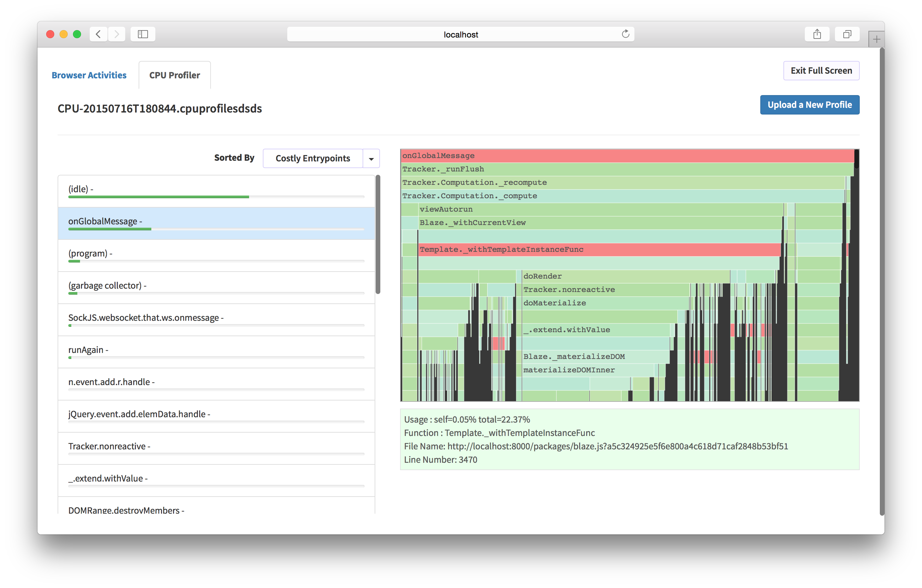Image resolution: width=922 pixels, height=588 pixels.
Task: Select the (idle) entry in the list
Action: (x=216, y=191)
